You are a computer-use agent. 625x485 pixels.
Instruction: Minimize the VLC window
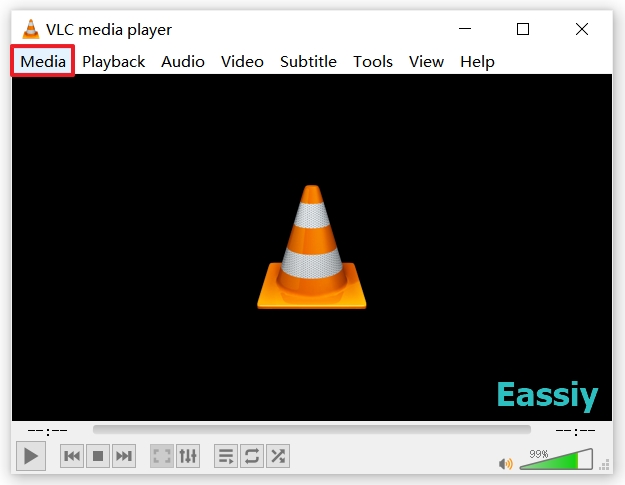click(465, 29)
